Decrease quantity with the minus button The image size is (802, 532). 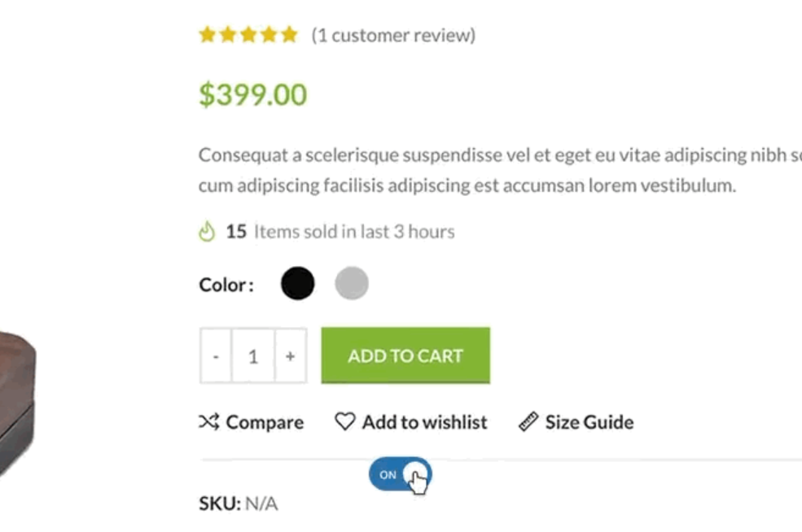coord(216,355)
